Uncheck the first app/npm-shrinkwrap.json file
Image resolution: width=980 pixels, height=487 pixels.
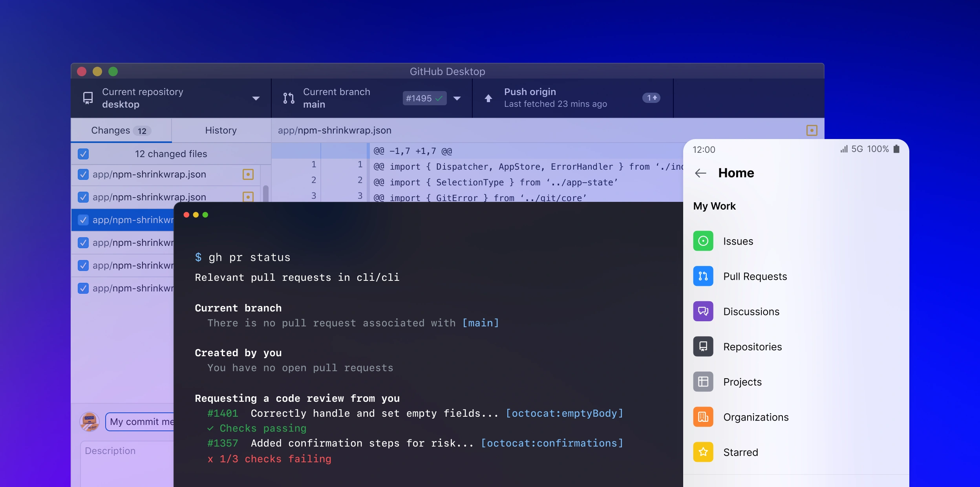pyautogui.click(x=83, y=174)
